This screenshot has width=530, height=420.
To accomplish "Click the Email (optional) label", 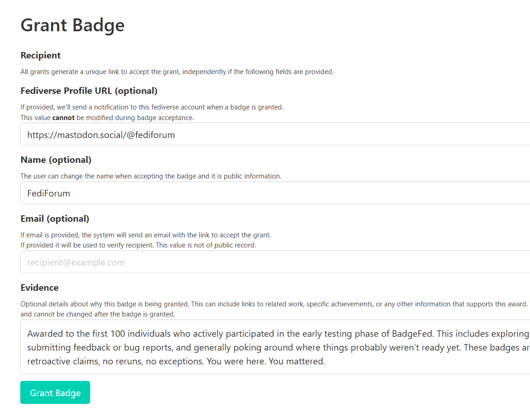I will [x=55, y=219].
